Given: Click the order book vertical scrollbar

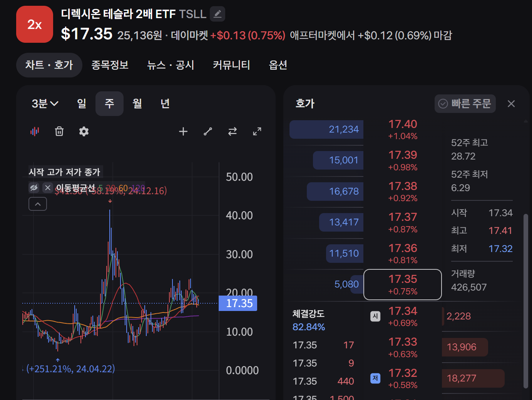Looking at the screenshot, I should pos(526,301).
